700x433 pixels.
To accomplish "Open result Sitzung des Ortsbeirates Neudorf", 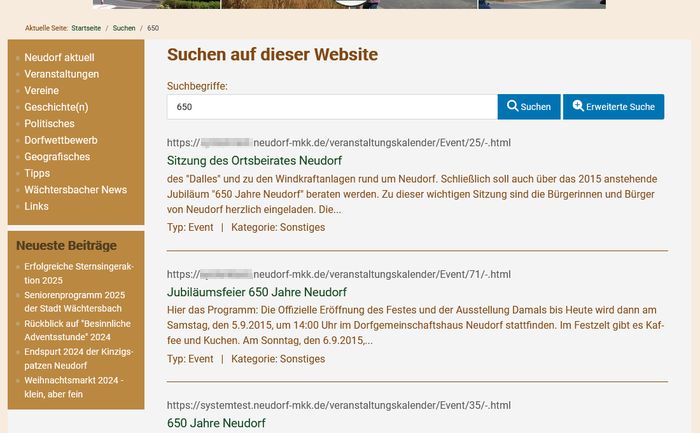I will 255,161.
